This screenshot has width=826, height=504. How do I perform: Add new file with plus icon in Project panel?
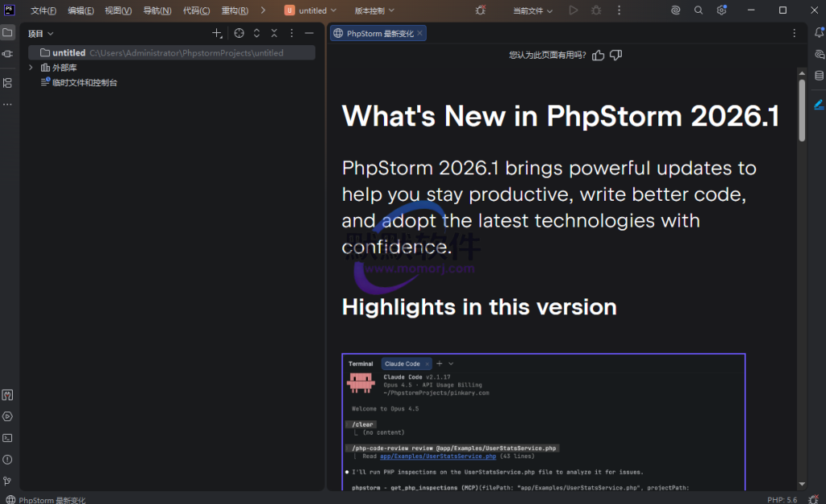click(216, 33)
